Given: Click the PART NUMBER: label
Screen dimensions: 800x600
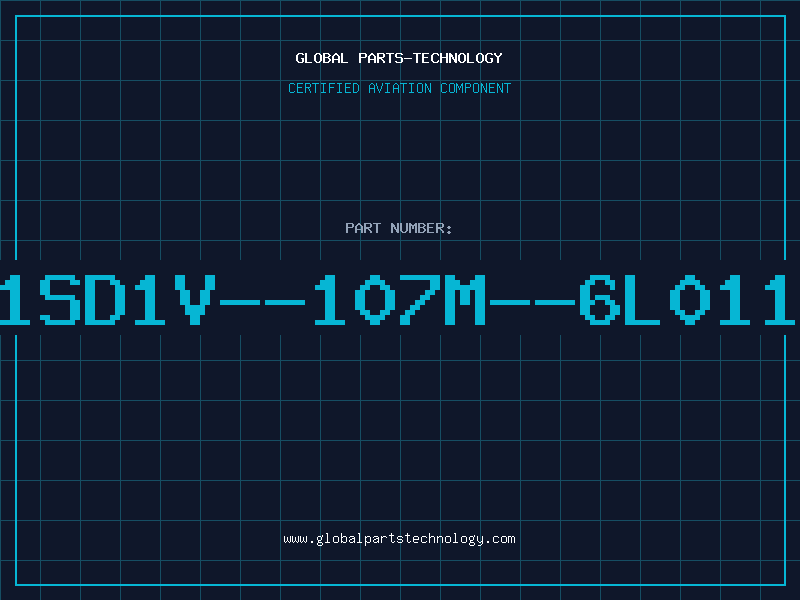Looking at the screenshot, I should [399, 228].
